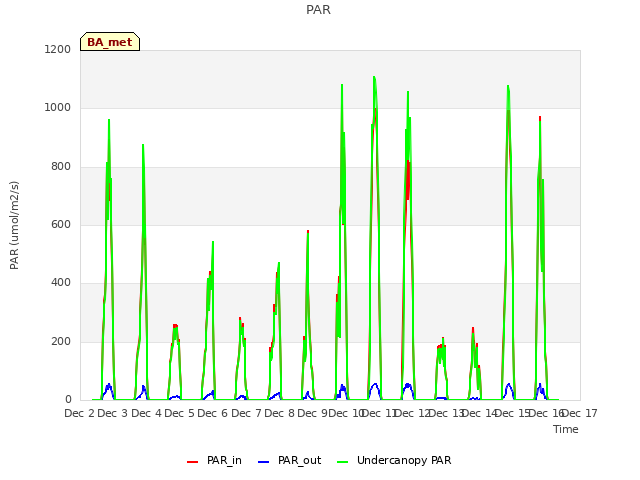Click the red PAR_in legend color swatch

[192, 462]
